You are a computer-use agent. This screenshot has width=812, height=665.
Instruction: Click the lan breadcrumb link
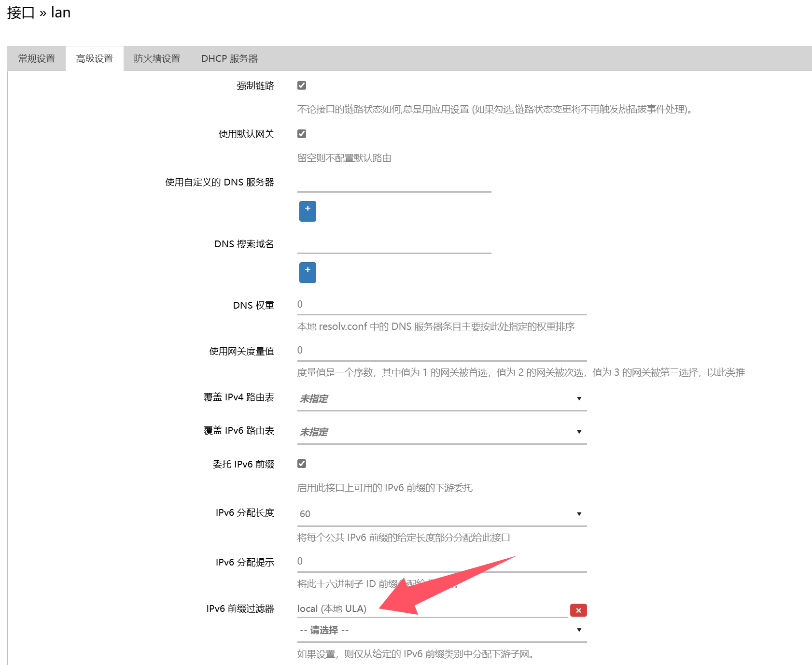click(60, 12)
